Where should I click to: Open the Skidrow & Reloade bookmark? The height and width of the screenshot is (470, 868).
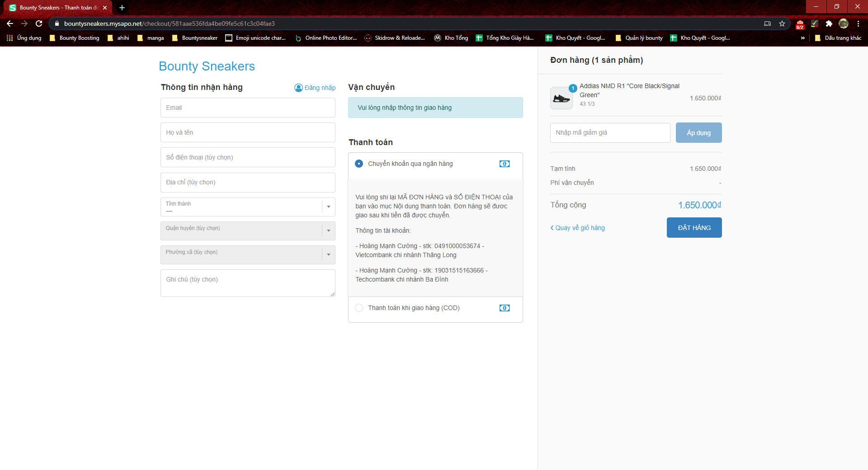click(395, 38)
